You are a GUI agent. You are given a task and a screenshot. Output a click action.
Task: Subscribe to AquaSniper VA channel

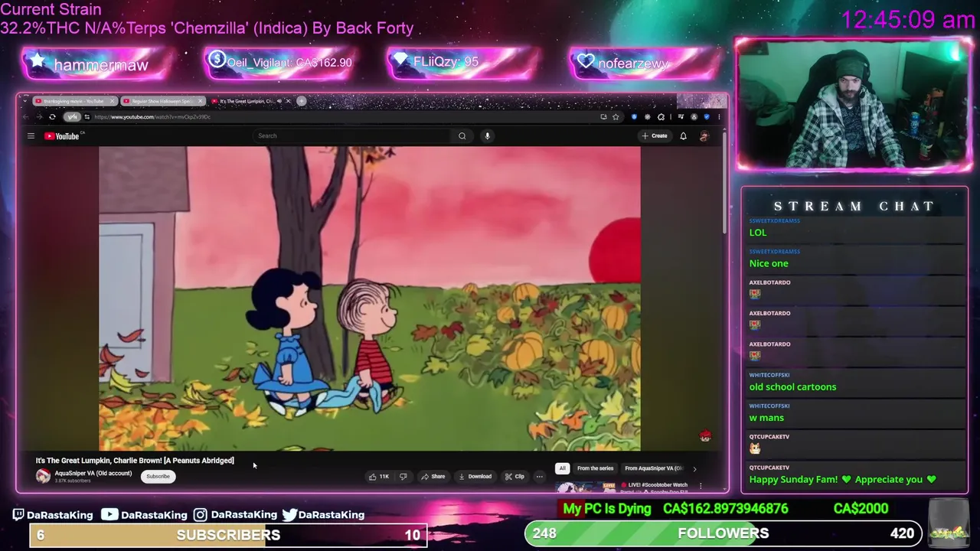(x=158, y=477)
